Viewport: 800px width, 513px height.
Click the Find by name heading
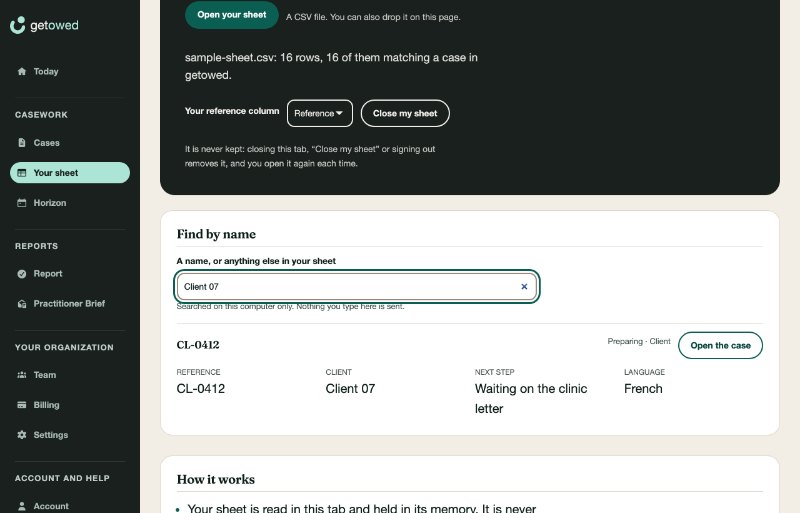point(216,234)
